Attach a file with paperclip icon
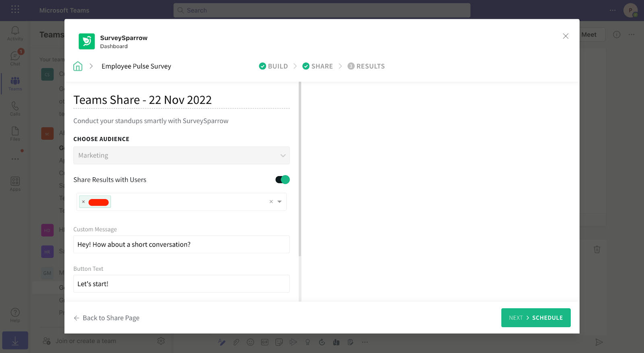Image resolution: width=644 pixels, height=353 pixels. [236, 342]
